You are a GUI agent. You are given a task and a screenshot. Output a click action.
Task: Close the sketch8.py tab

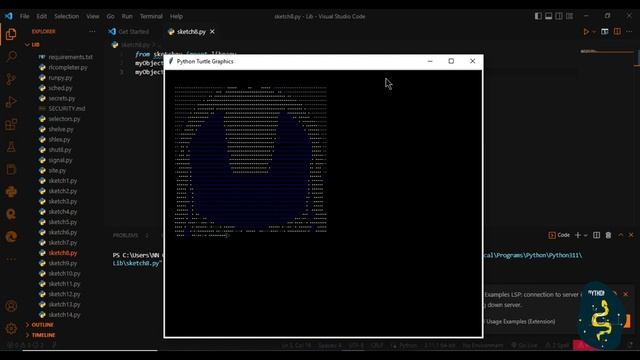click(x=212, y=31)
